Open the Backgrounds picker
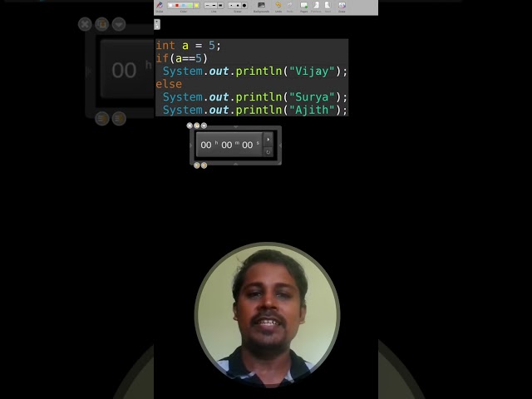This screenshot has height=399, width=532. (261, 5)
